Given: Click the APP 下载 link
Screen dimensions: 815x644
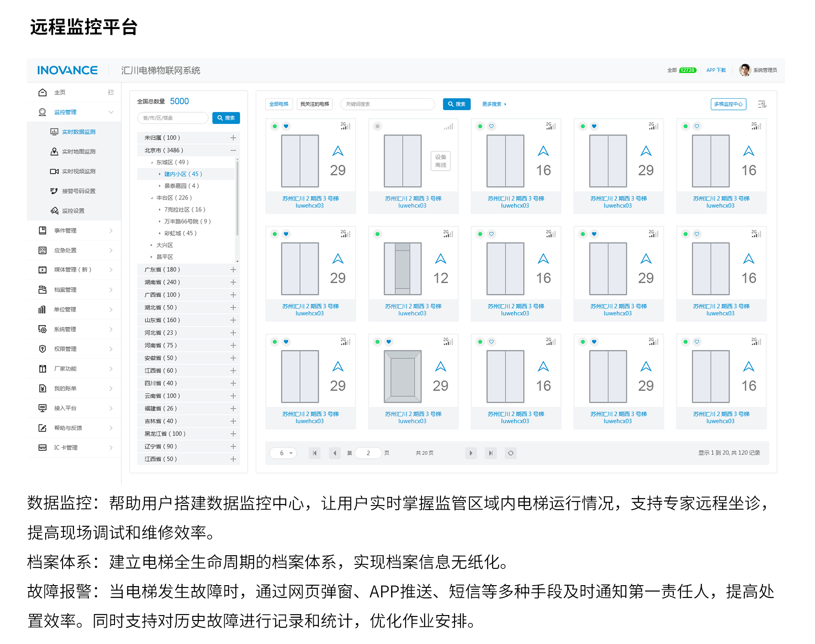Looking at the screenshot, I should [x=716, y=70].
